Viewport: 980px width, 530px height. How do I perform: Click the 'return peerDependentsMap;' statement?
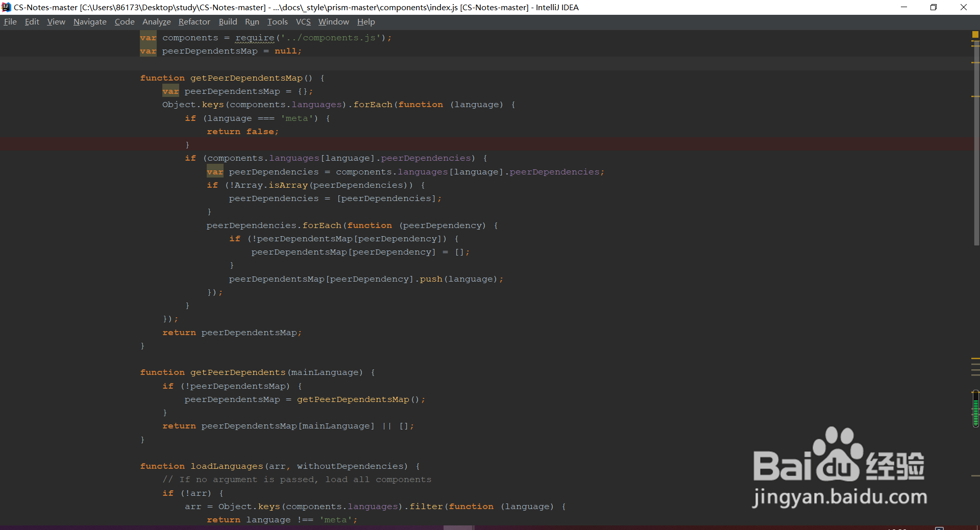click(232, 333)
